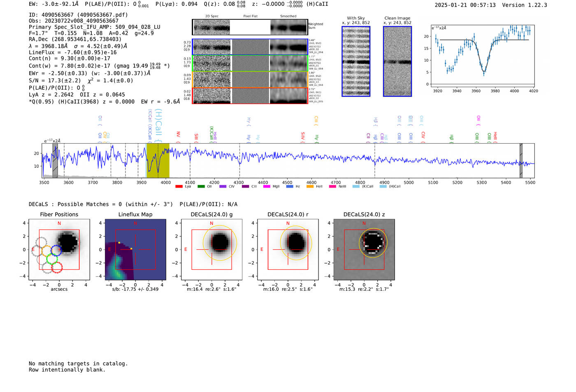The width and height of the screenshot is (576, 392).
Task: Select the green-bordered fiber 2D Spec panel
Action: pos(212,63)
